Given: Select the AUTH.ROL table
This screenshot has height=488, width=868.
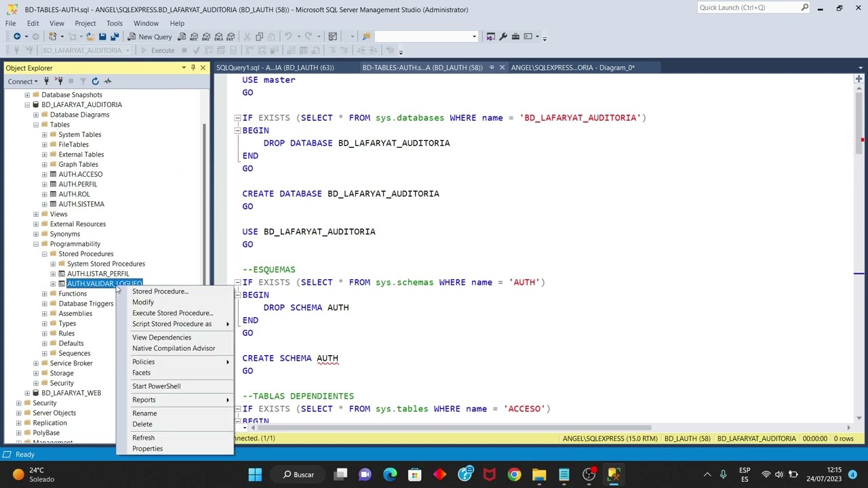Looking at the screenshot, I should pos(74,194).
